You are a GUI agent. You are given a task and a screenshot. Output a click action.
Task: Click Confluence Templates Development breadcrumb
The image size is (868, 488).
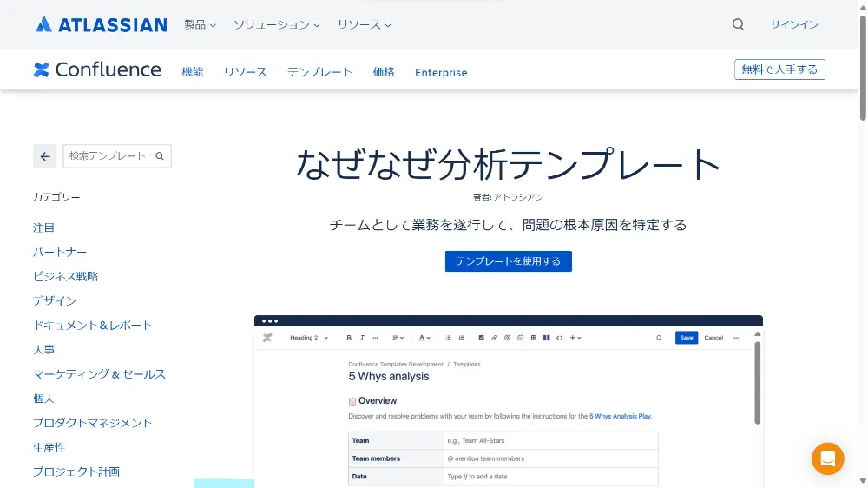tap(396, 365)
